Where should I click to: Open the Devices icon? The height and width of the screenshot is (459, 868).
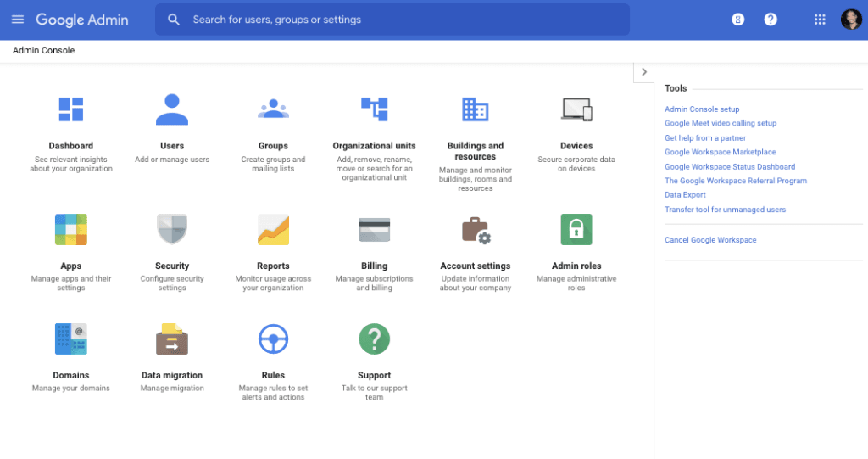(576, 109)
